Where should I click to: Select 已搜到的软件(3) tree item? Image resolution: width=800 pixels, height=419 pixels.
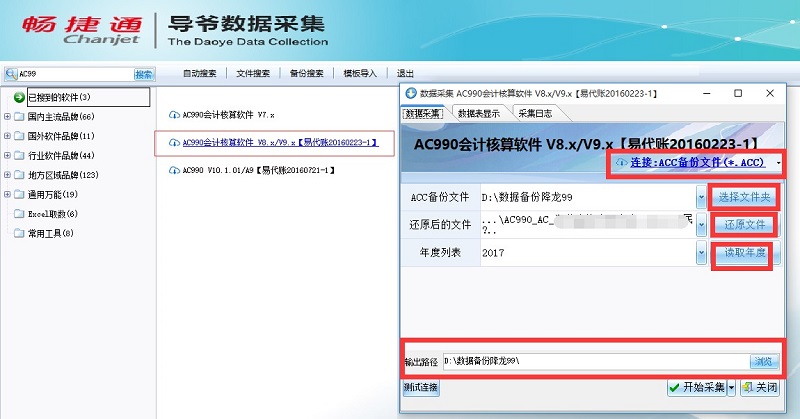coord(88,97)
